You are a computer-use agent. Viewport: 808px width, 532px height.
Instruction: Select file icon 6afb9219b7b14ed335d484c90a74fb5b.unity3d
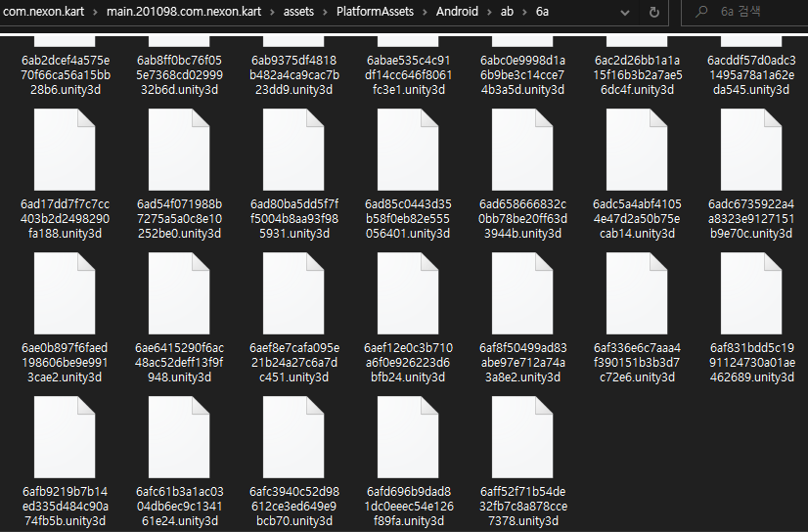coord(65,437)
